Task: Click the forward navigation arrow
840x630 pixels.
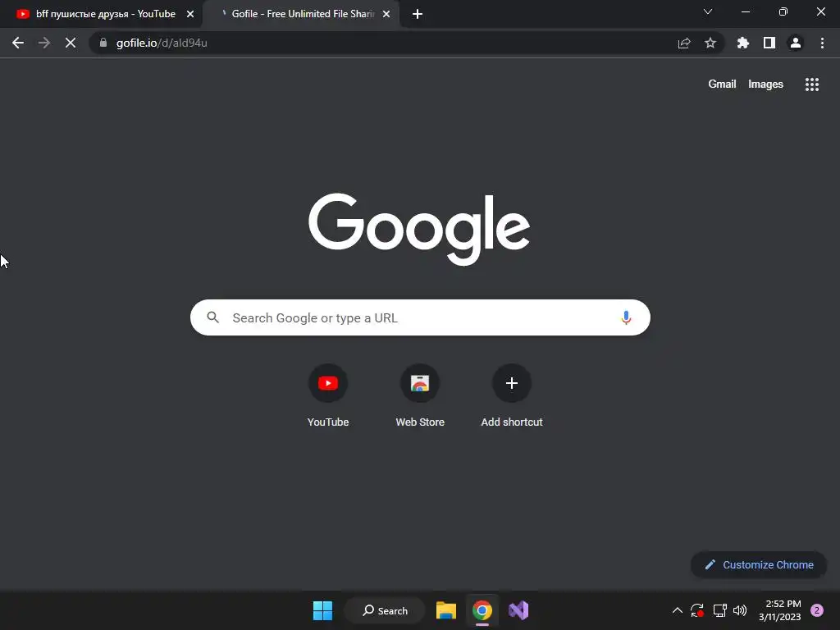Action: [x=44, y=43]
